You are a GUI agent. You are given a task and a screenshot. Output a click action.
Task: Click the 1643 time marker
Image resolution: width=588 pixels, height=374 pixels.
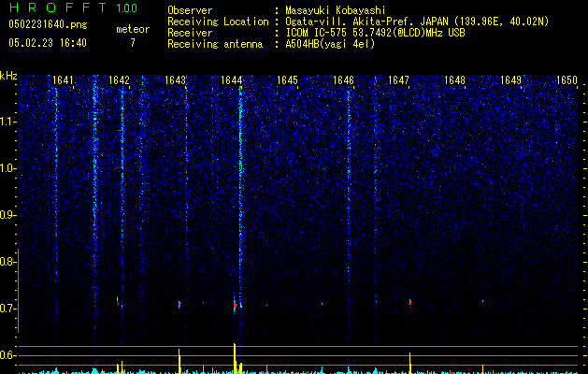(x=175, y=80)
